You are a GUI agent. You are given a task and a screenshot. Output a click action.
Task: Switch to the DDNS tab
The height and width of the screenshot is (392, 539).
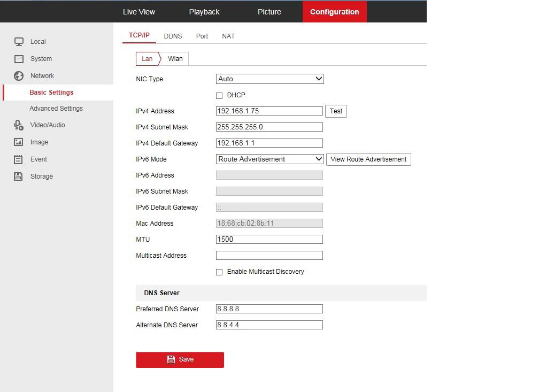173,36
